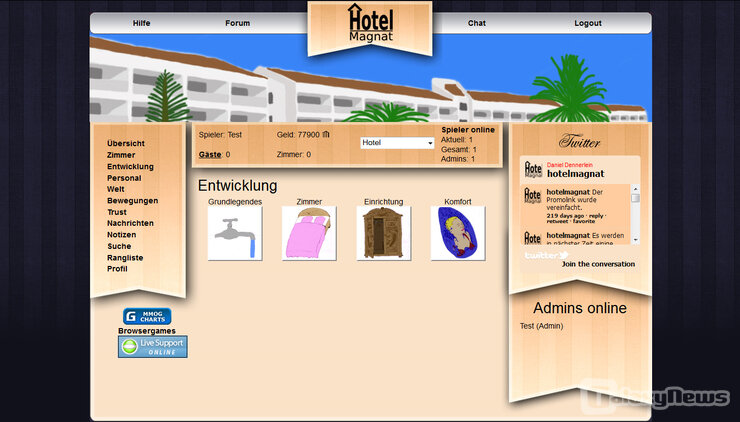Click reply on the Promolink tweet
740x422 pixels.
596,216
